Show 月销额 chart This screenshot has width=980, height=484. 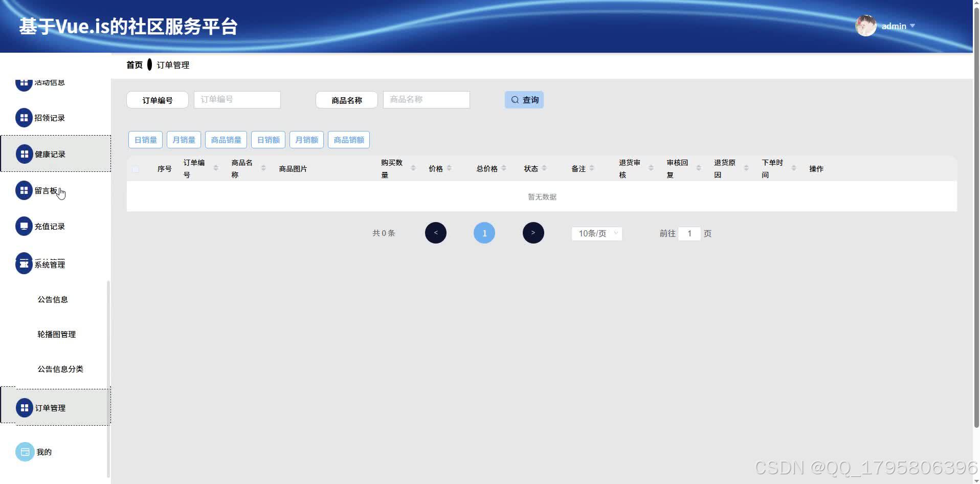click(306, 140)
